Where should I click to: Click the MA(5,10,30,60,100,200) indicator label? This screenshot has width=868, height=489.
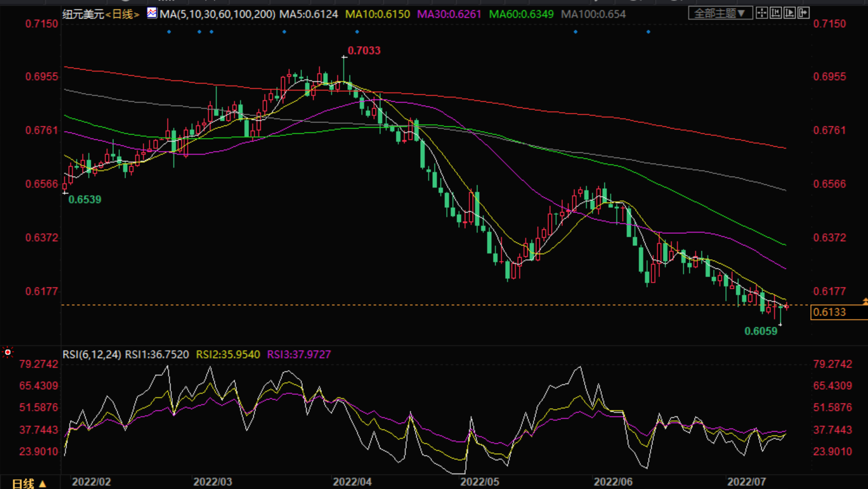217,14
